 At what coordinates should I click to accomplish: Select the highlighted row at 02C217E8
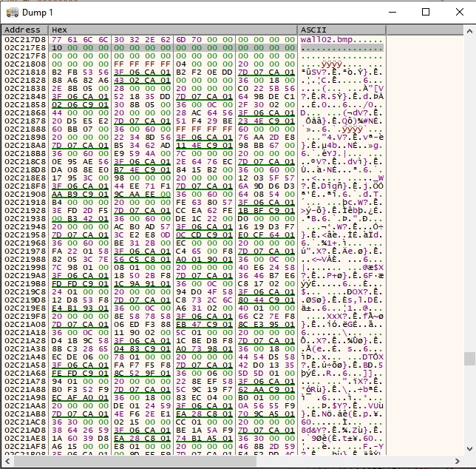pos(25,47)
